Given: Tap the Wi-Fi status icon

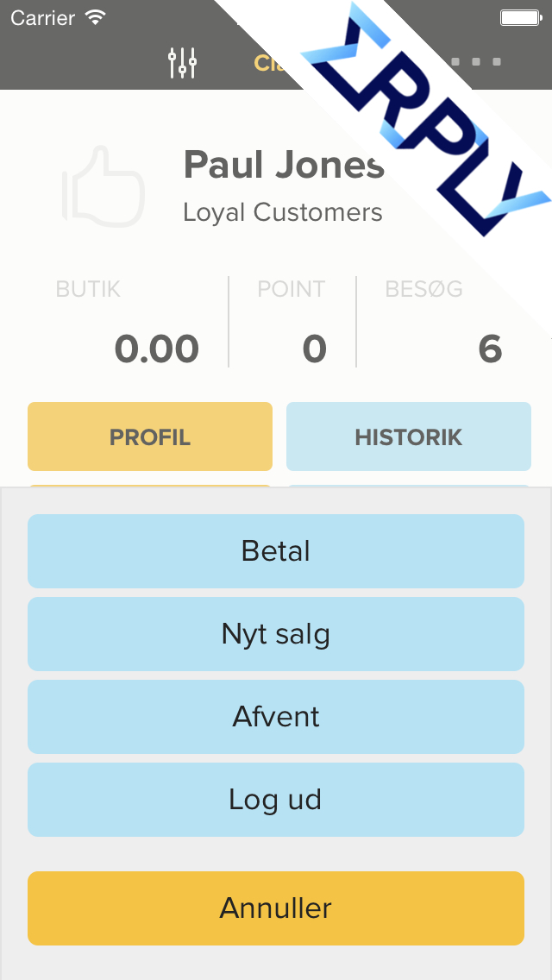Looking at the screenshot, I should pyautogui.click(x=96, y=17).
